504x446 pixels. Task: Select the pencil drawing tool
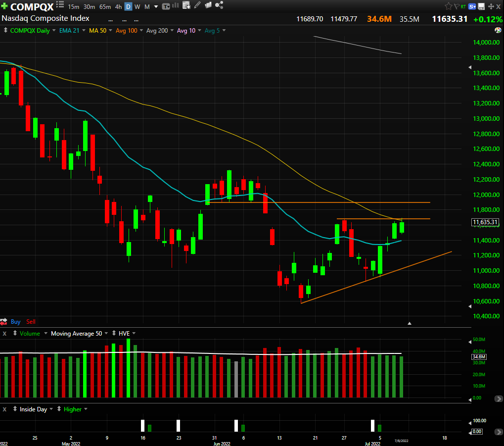[197, 5]
